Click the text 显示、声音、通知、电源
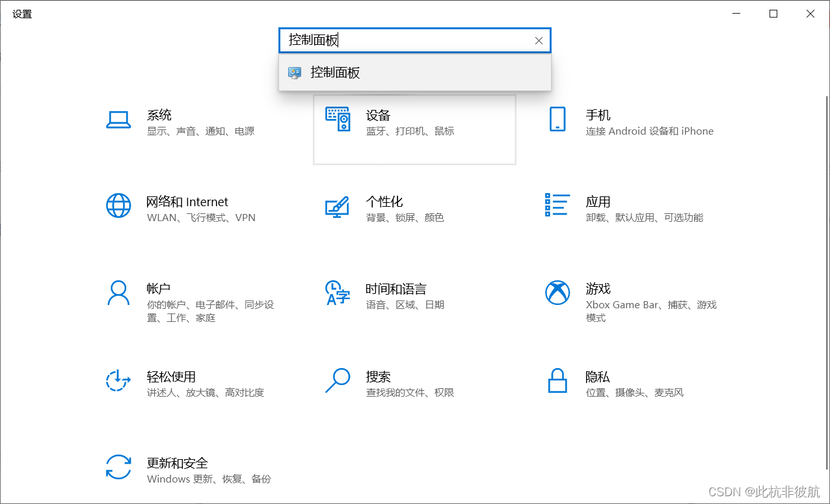The width and height of the screenshot is (830, 504). pos(201,131)
